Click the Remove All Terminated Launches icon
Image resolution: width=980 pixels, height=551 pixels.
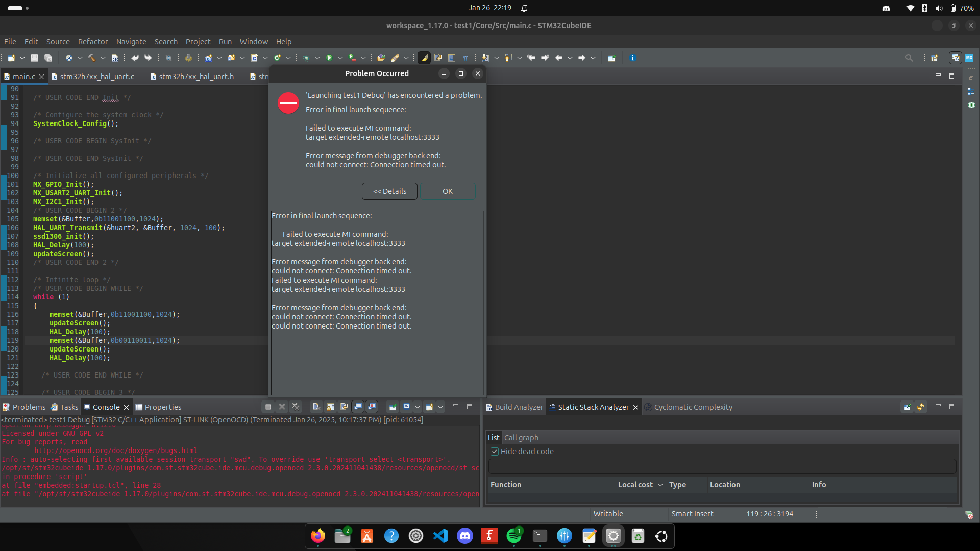pyautogui.click(x=296, y=407)
